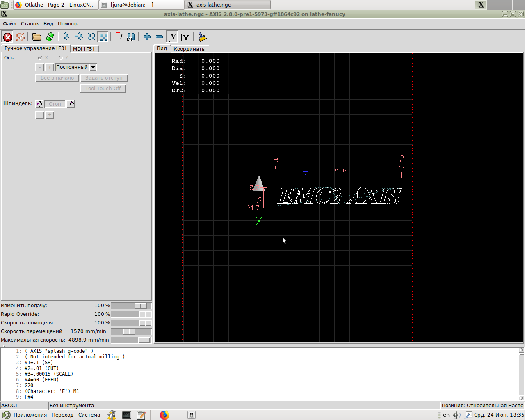The height and width of the screenshot is (420, 525).
Task: Click the Задать отступ button
Action: [104, 78]
